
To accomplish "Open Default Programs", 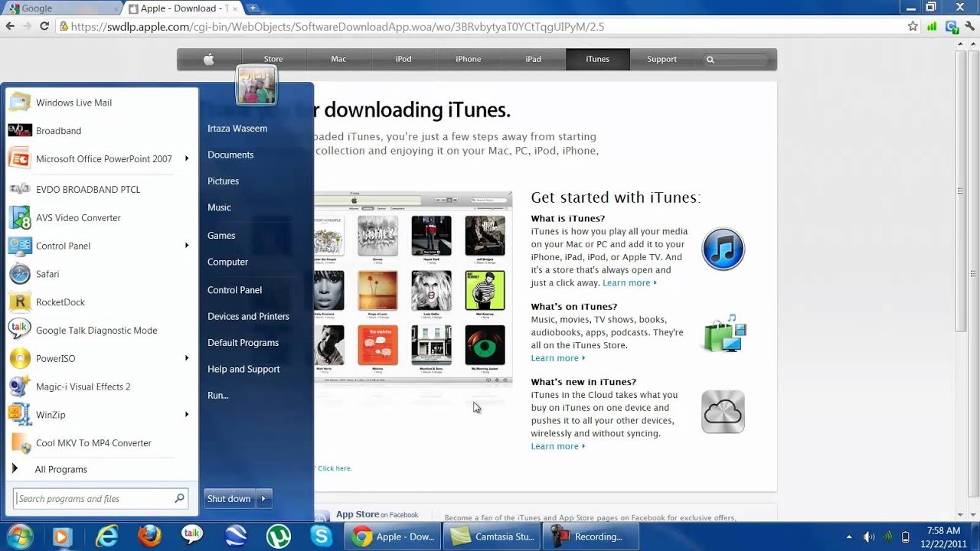I will pyautogui.click(x=243, y=343).
